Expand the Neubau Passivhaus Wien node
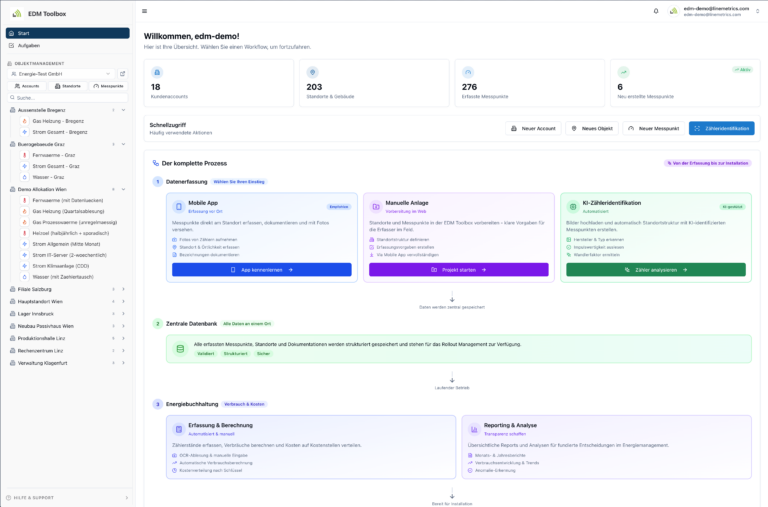This screenshot has width=768, height=507. tap(123, 326)
